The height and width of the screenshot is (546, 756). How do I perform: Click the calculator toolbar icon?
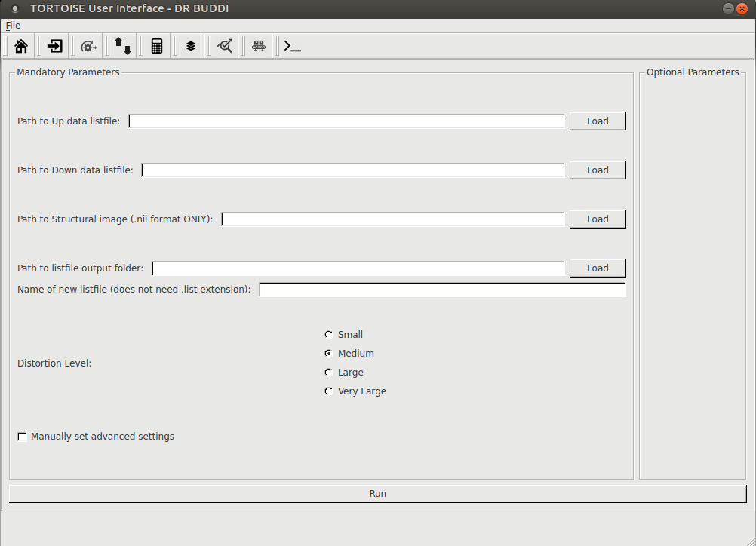pos(157,46)
